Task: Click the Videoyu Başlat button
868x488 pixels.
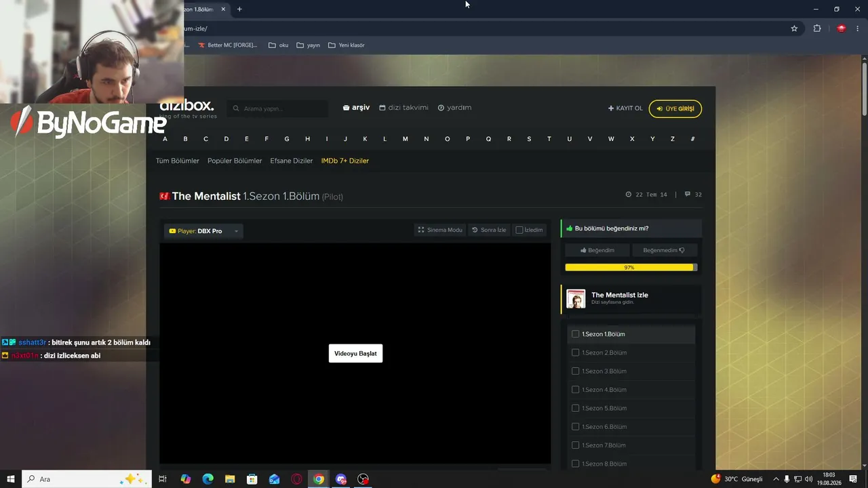Action: tap(355, 353)
